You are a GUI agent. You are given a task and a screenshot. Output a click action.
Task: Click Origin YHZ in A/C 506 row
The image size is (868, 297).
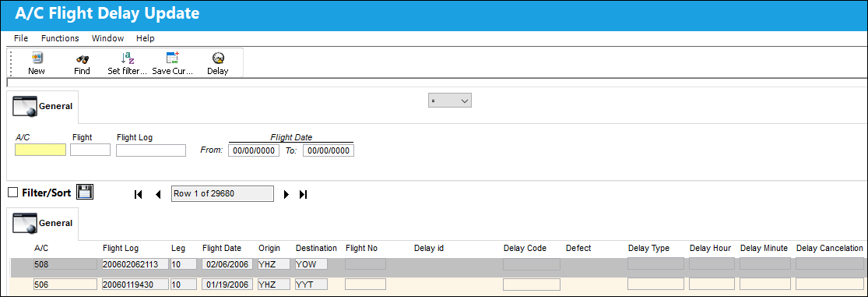(273, 285)
